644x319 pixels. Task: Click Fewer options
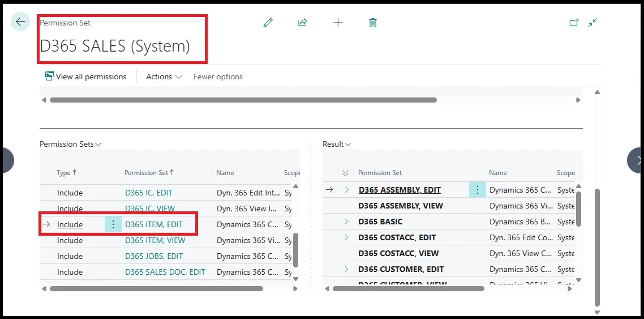click(218, 76)
